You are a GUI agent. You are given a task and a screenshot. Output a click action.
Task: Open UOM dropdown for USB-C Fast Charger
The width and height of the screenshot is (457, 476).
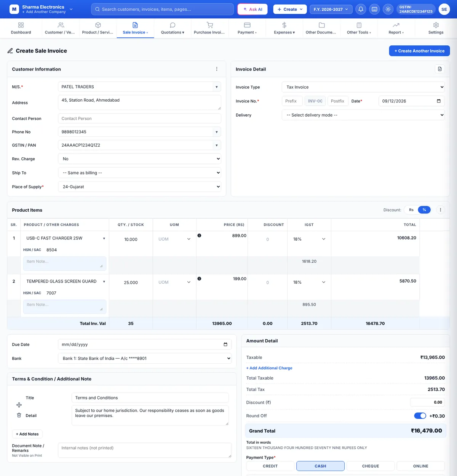(174, 239)
